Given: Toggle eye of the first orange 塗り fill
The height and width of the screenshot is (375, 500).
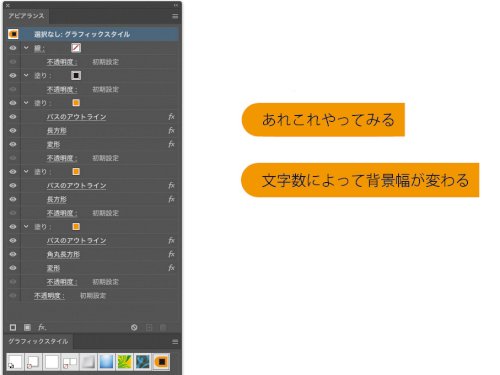Looking at the screenshot, I should [x=13, y=103].
